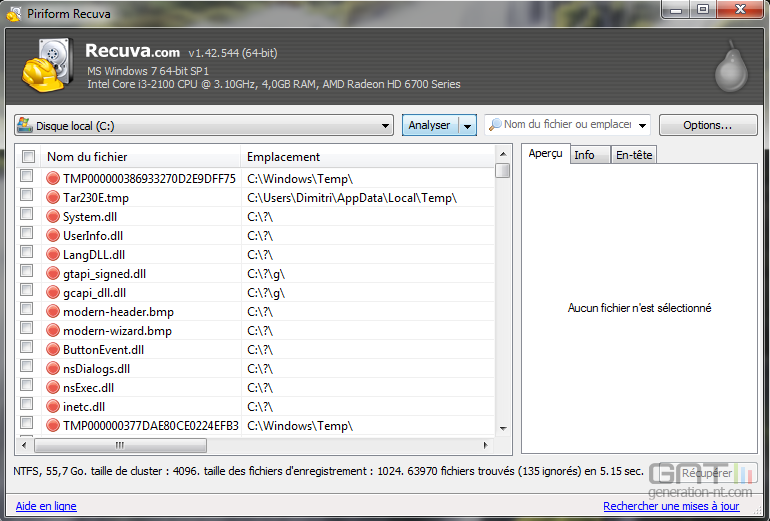Click the red icon beside gcapi_dll.dll
Screen dimensions: 770x521
[53, 292]
